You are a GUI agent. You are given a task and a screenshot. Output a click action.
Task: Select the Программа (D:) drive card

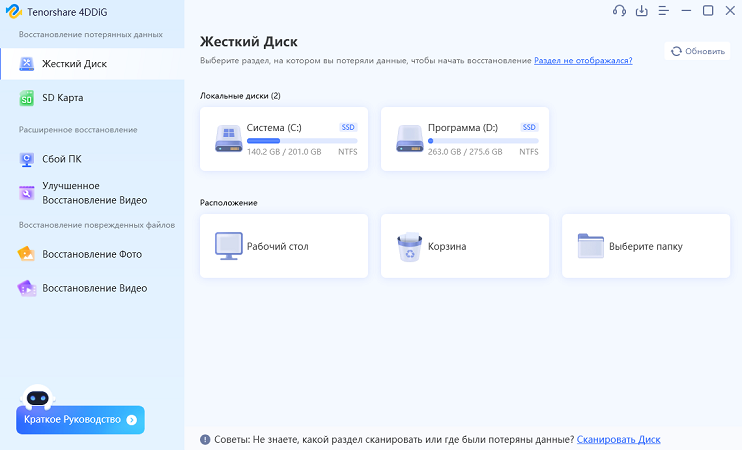465,139
